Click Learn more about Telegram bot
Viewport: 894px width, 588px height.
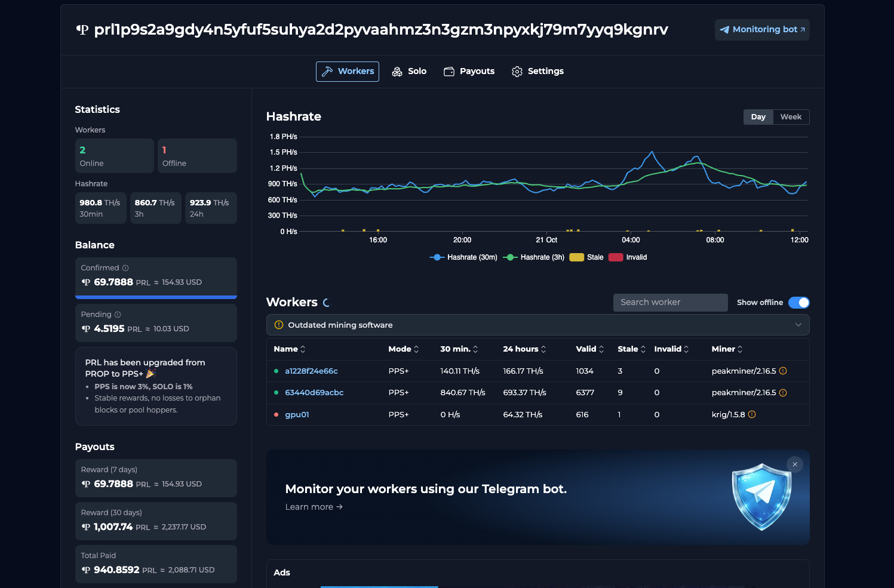(x=314, y=507)
